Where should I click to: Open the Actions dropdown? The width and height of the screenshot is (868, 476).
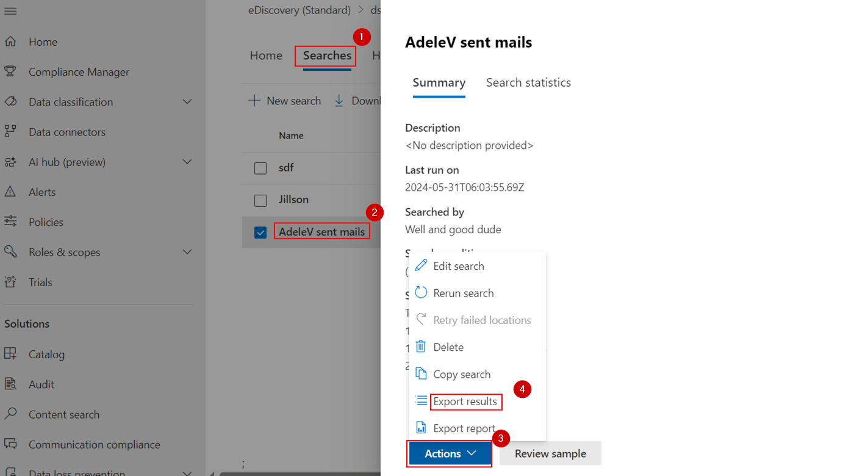tap(449, 453)
